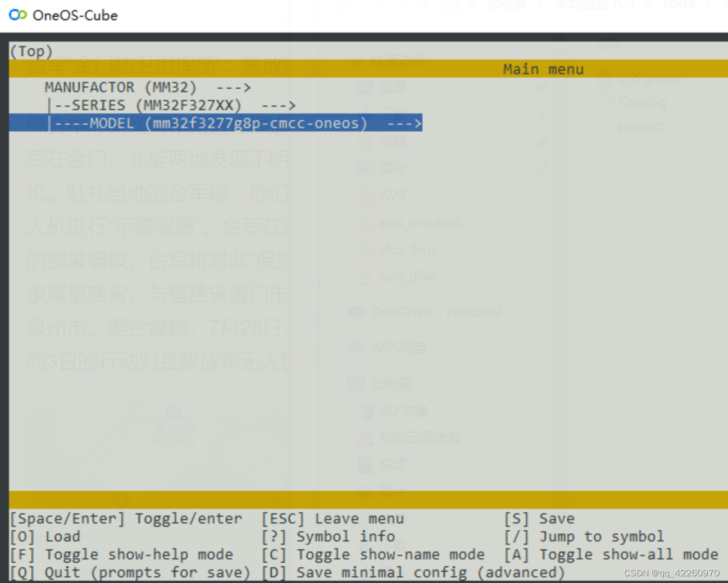Click the [F] Toggle show-help mode hint

click(121, 554)
